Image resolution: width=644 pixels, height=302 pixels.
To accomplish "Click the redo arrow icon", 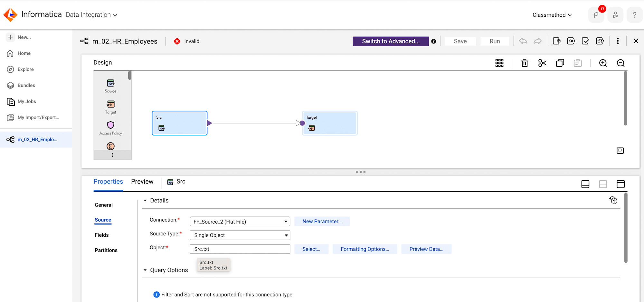I will click(537, 41).
